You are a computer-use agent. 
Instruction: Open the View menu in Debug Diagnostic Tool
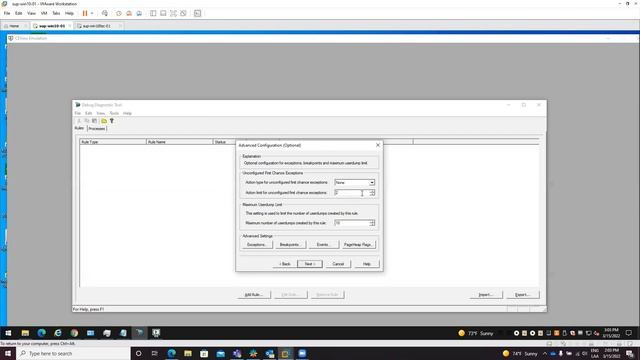click(100, 113)
